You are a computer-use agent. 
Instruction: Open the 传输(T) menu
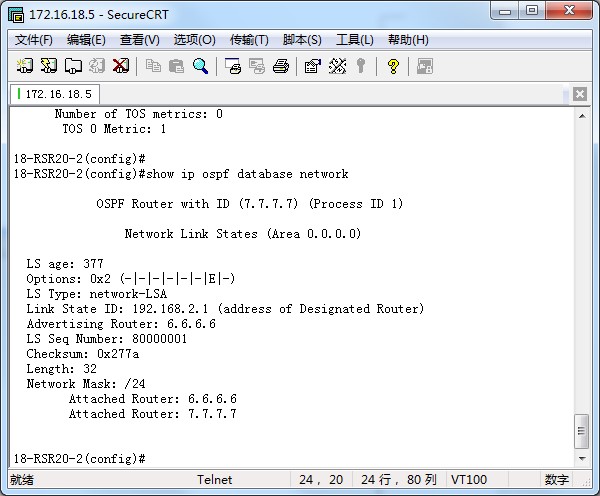pos(249,40)
